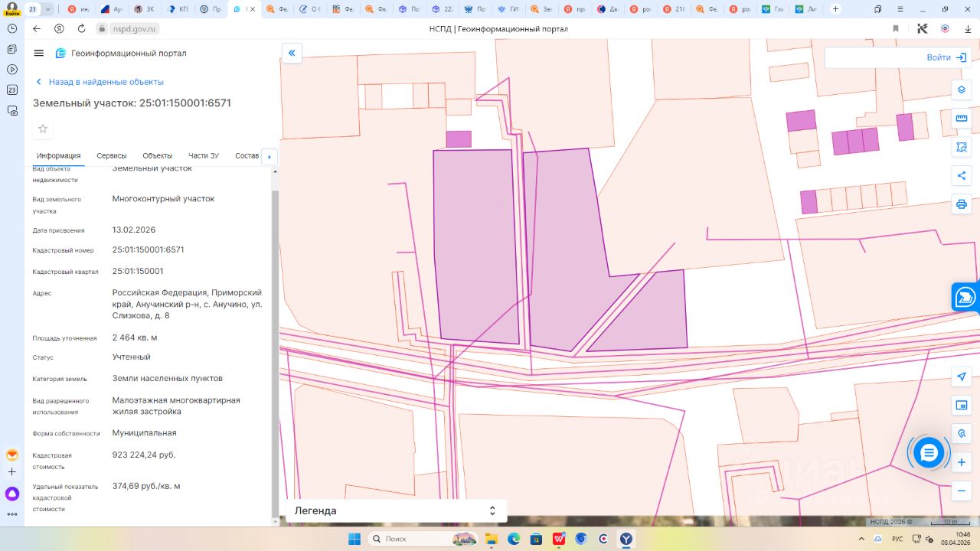Select the ruler measurement tool
The image size is (980, 551).
pyautogui.click(x=962, y=118)
